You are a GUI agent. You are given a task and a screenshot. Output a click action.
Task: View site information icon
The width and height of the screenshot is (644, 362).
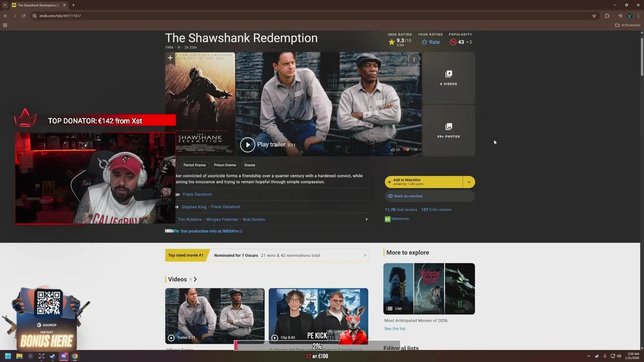pos(34,16)
